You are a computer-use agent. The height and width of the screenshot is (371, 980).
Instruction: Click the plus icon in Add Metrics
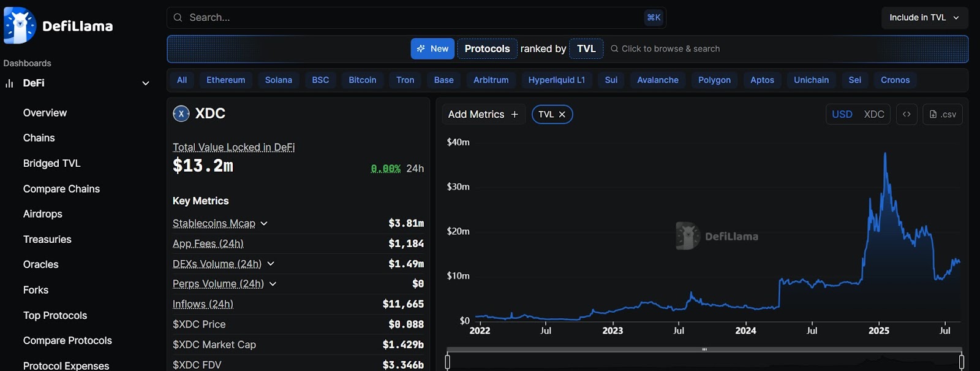click(x=514, y=115)
